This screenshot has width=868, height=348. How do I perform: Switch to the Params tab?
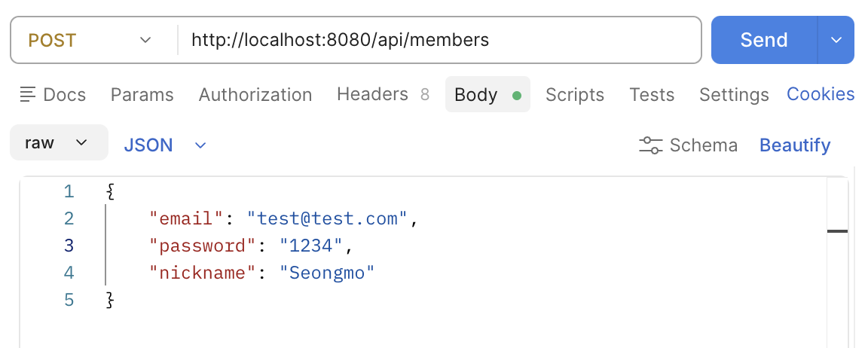click(x=142, y=95)
